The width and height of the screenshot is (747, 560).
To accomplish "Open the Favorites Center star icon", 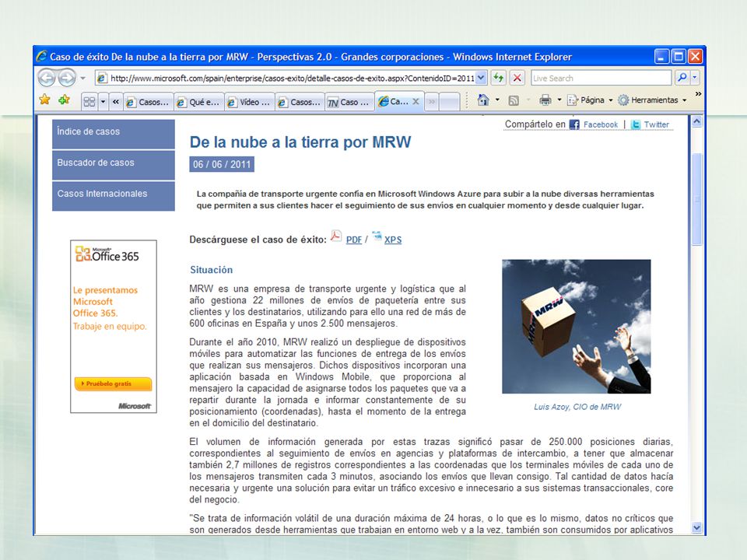I will [x=45, y=100].
